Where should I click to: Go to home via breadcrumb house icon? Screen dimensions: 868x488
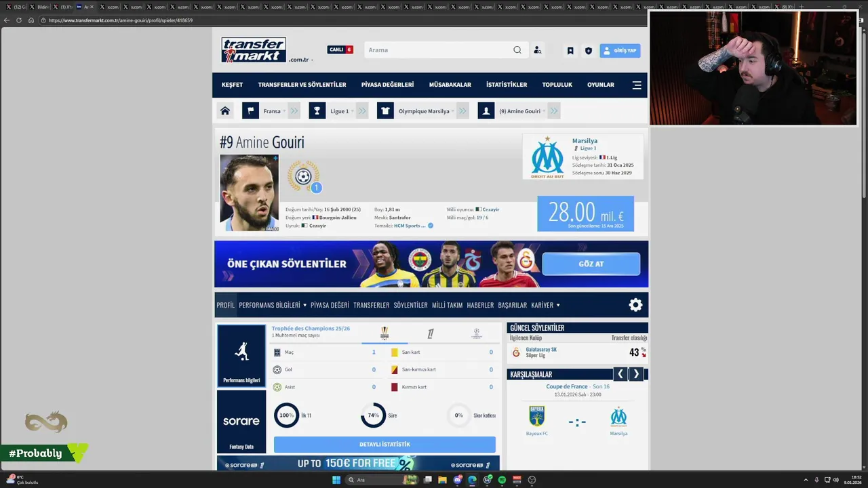point(225,111)
